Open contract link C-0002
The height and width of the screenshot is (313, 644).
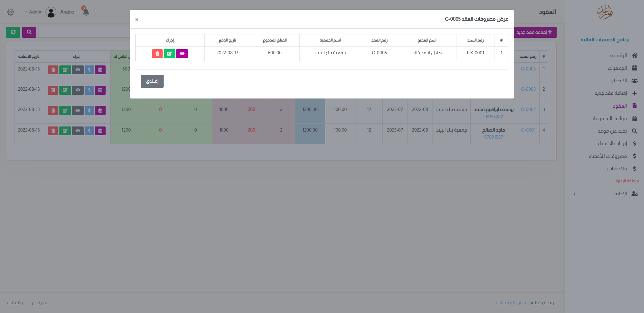tap(528, 109)
